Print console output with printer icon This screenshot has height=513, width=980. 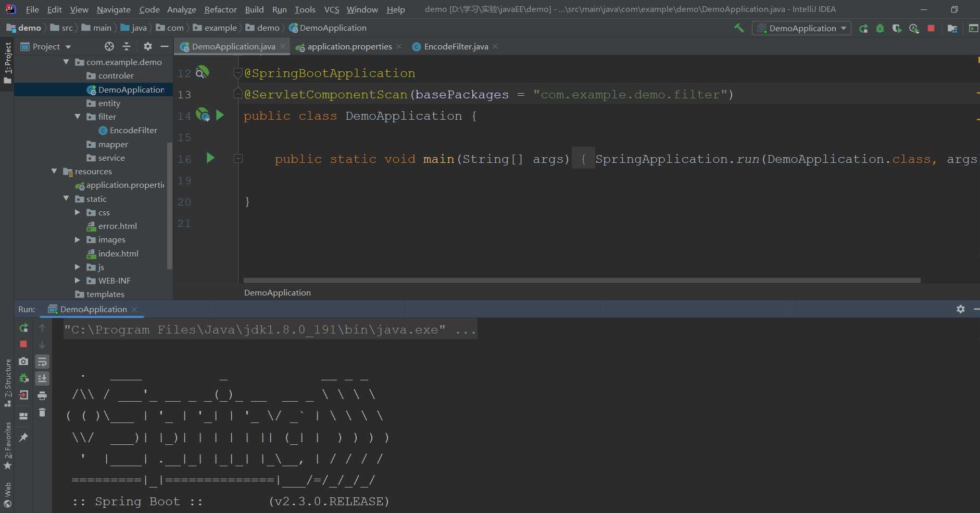click(42, 395)
